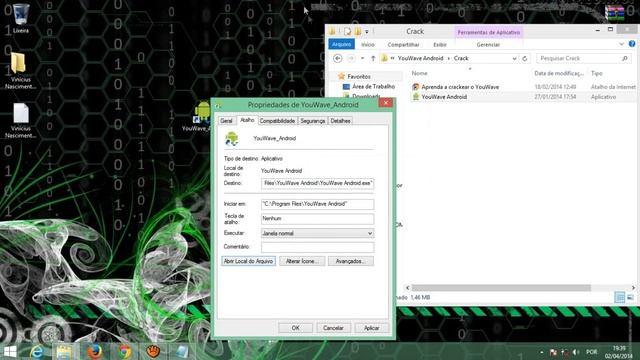Viewport: 640px width, 360px height.
Task: Click the Comentário field
Action: (318, 247)
